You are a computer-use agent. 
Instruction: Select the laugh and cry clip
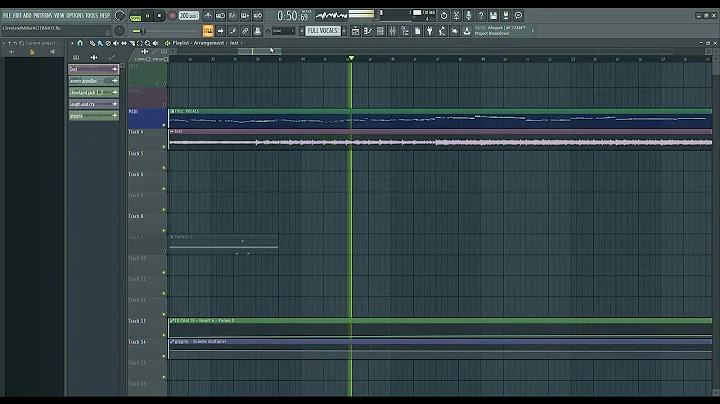coord(94,104)
